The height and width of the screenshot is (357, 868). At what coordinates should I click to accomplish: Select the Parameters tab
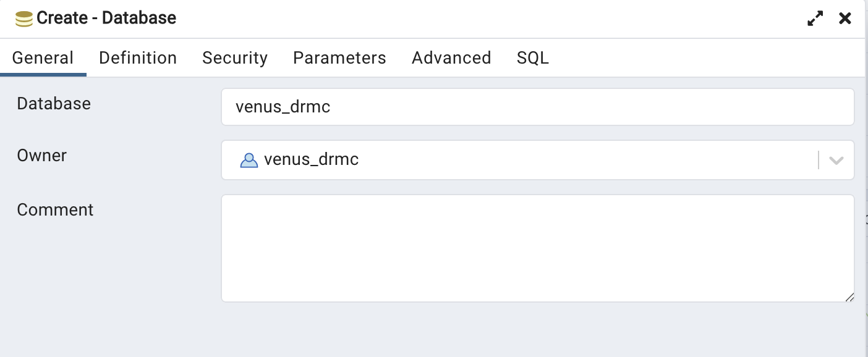(x=339, y=58)
